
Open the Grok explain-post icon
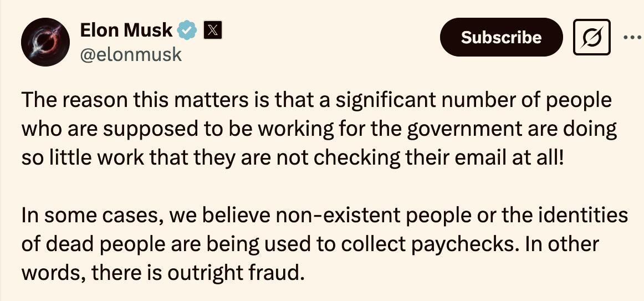tap(591, 37)
